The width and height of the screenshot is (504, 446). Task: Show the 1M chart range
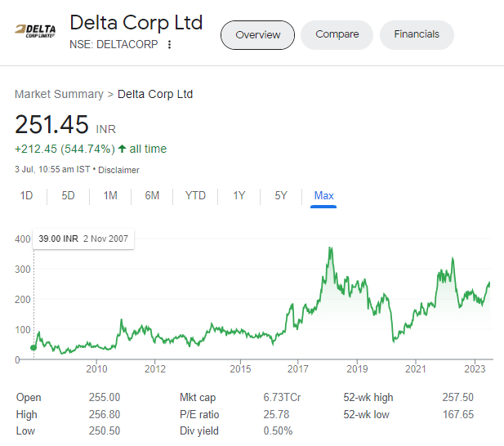(110, 196)
